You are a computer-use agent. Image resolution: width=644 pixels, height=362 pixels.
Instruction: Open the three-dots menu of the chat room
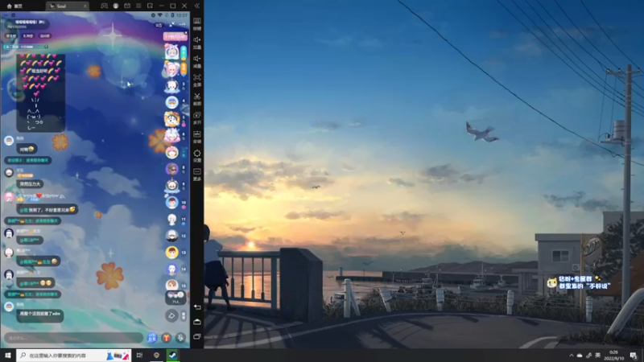(183, 25)
